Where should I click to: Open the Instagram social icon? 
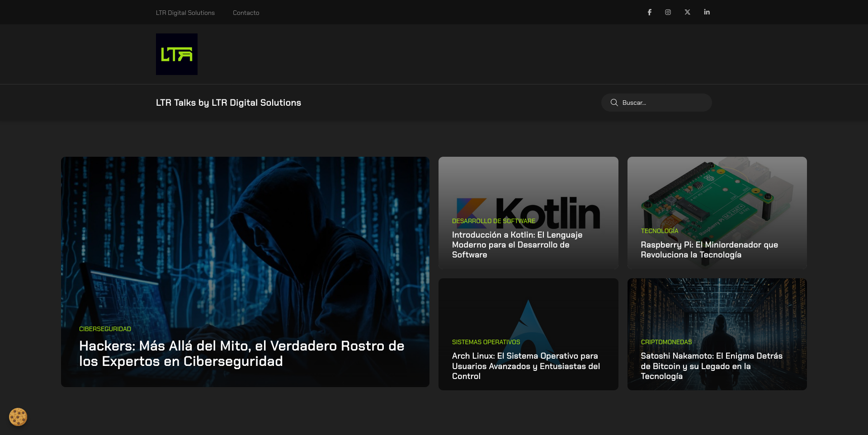(x=668, y=12)
